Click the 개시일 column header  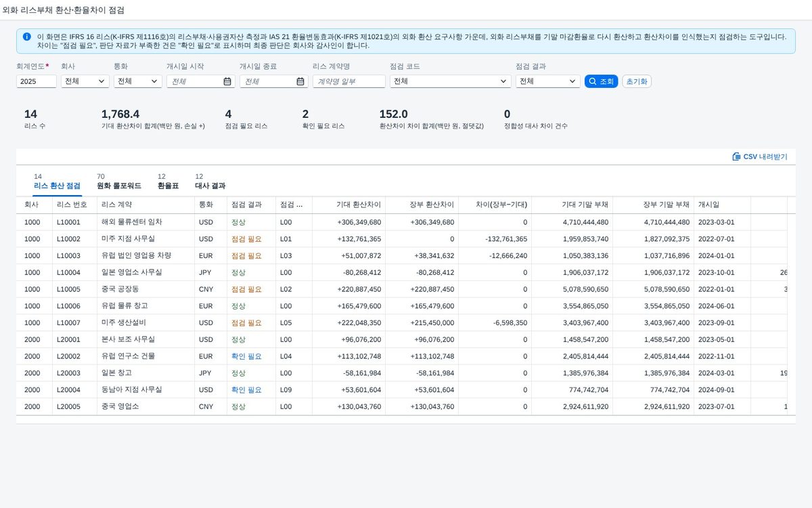(722, 205)
